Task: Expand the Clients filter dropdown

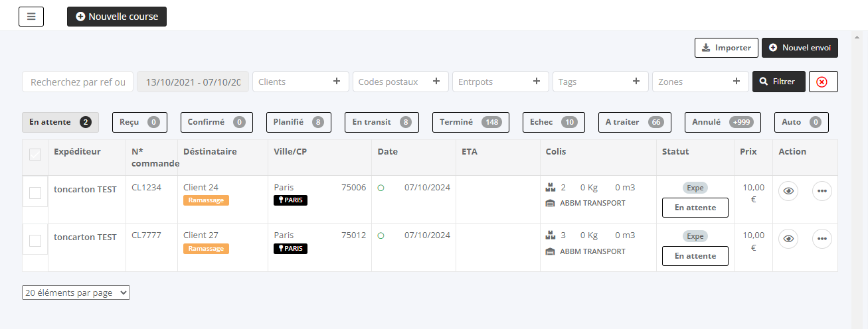Action: (300, 82)
